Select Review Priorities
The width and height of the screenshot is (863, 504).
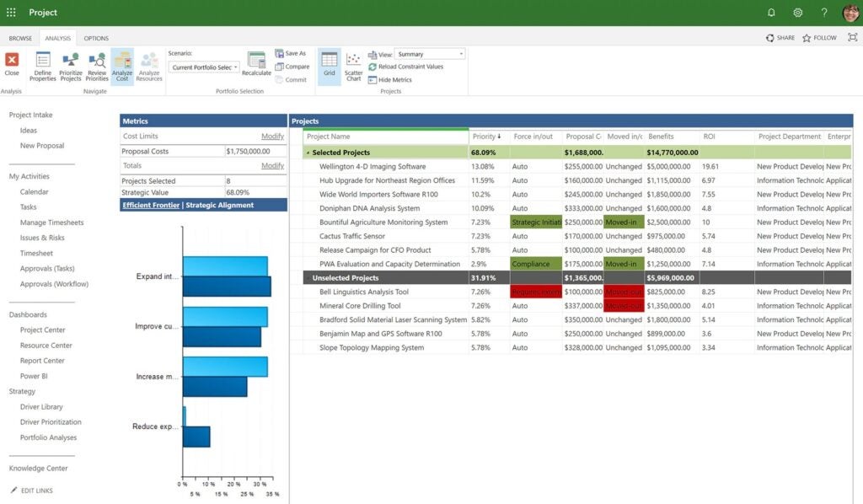[x=95, y=62]
